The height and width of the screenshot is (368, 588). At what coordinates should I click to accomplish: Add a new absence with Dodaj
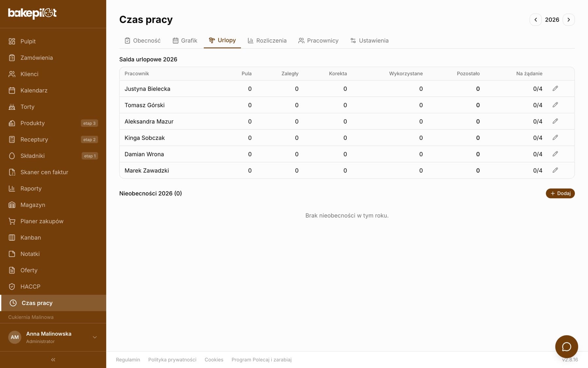click(560, 193)
